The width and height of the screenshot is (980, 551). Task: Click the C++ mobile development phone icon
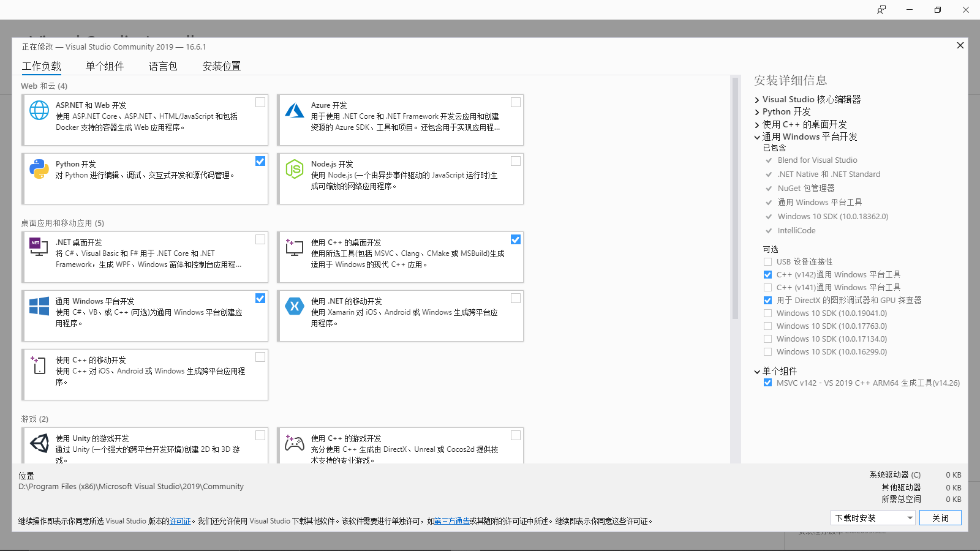point(39,365)
